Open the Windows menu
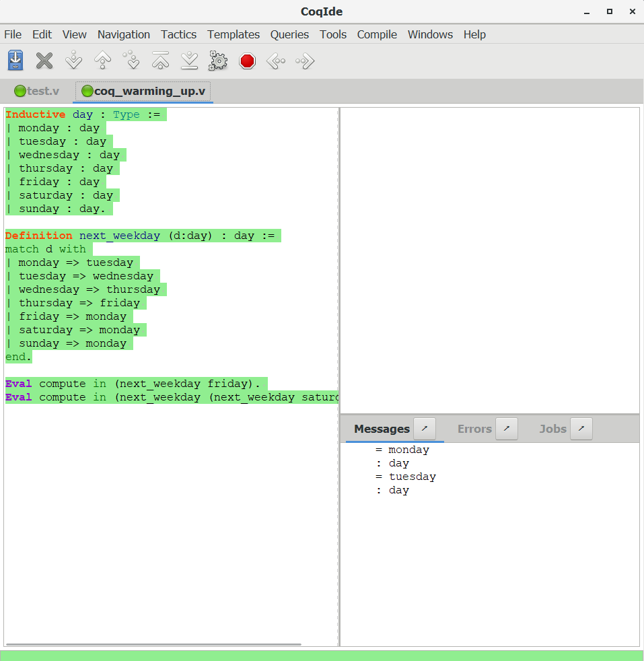This screenshot has height=661, width=644. click(430, 34)
